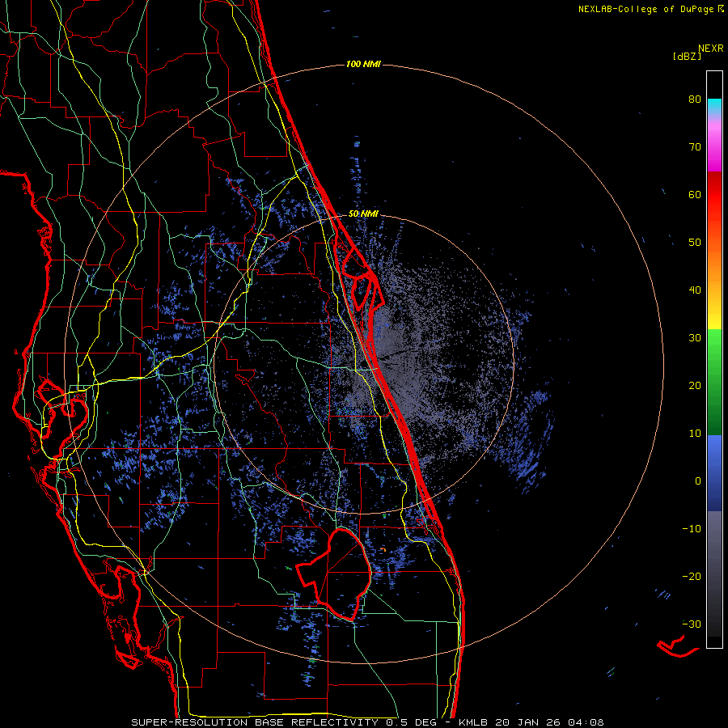Click the 70 dBZ legend value
The image size is (728, 728).
pos(695,147)
